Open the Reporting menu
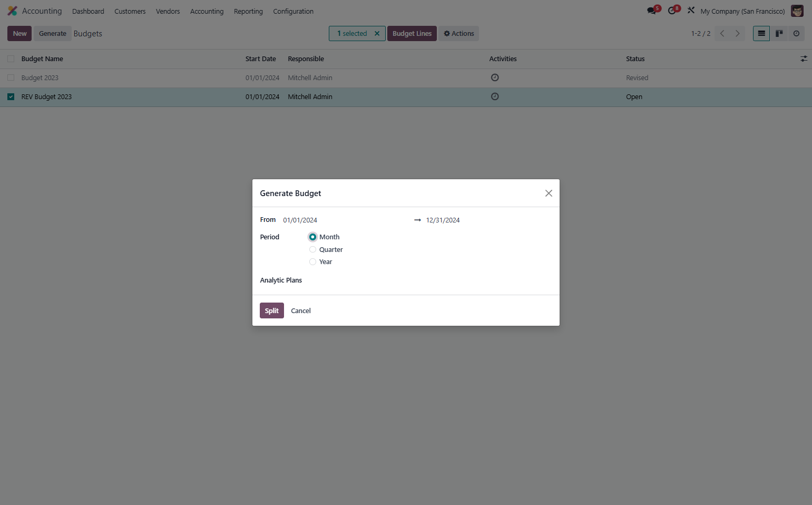This screenshot has width=812, height=505. pyautogui.click(x=248, y=11)
